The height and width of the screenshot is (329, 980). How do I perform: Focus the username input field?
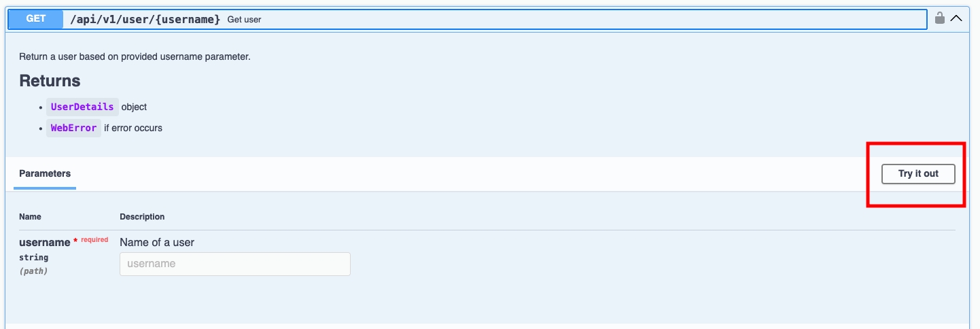coord(235,264)
